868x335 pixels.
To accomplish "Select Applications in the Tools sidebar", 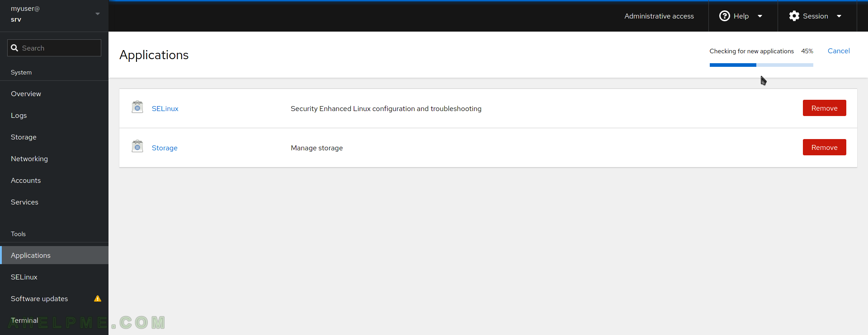I will (x=54, y=255).
